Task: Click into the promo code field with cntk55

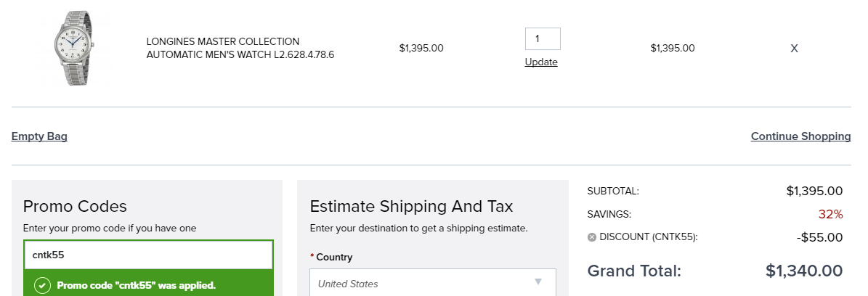Action: [148, 255]
